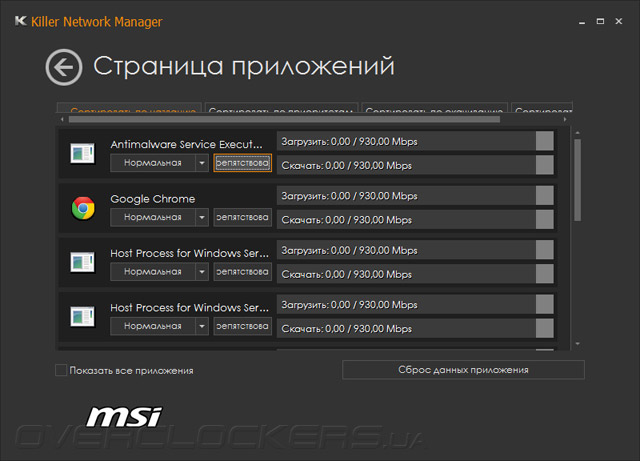This screenshot has width=640, height=461.
Task: Click the second Host Process app icon
Action: [82, 316]
